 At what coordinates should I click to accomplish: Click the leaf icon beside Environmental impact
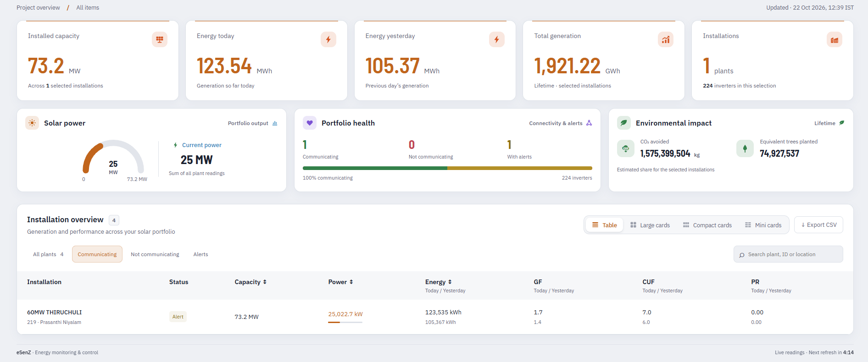(x=624, y=123)
